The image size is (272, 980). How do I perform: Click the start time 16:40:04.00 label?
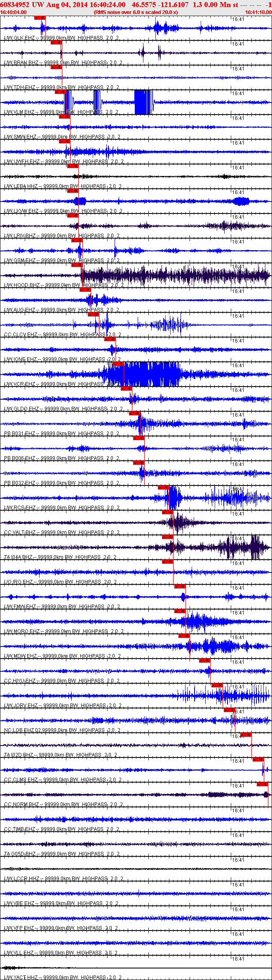13,12
